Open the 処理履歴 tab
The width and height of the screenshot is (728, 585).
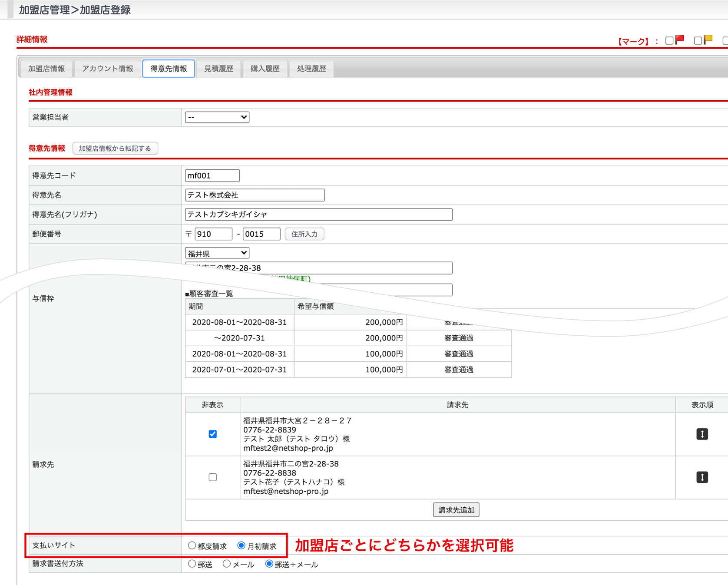tap(311, 69)
